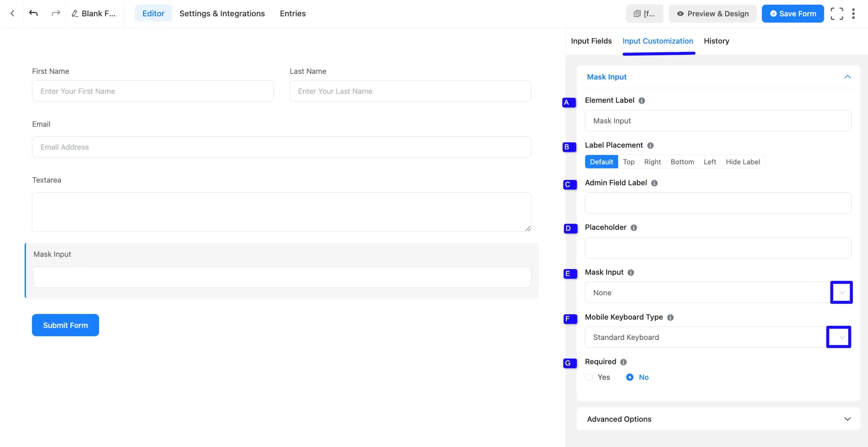Click the undo arrow icon
The width and height of the screenshot is (868, 447).
[x=33, y=13]
